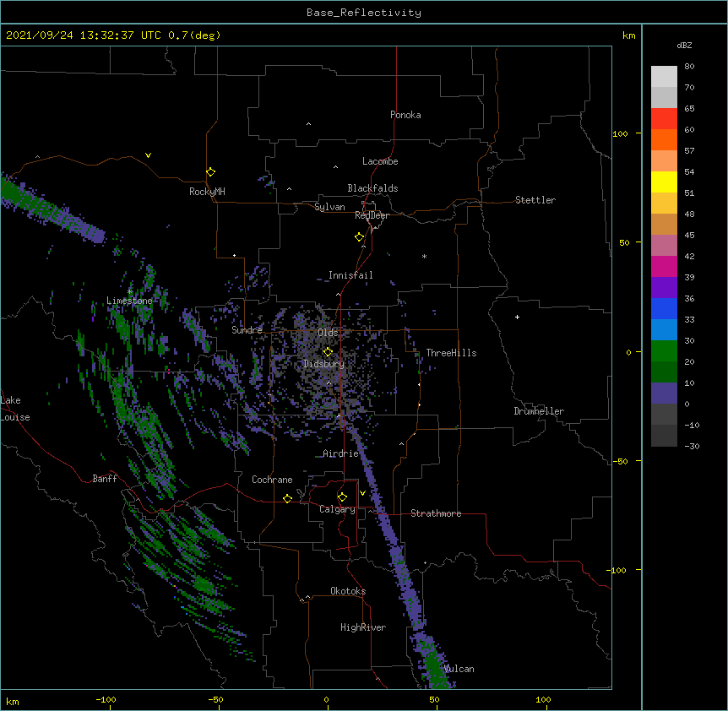The width and height of the screenshot is (728, 711).
Task: Click the white plus marker west of Drumheller
Action: tap(517, 317)
